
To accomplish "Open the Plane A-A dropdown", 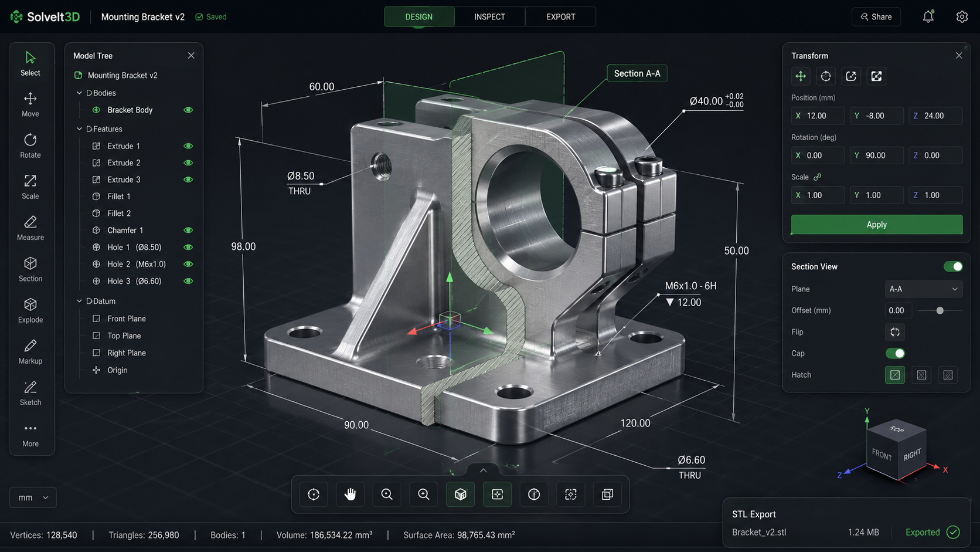I will 924,289.
